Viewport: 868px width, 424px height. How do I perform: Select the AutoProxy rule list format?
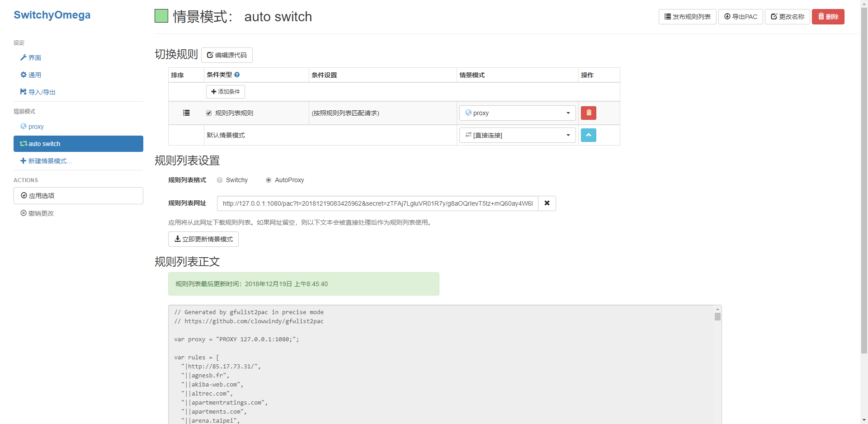269,180
